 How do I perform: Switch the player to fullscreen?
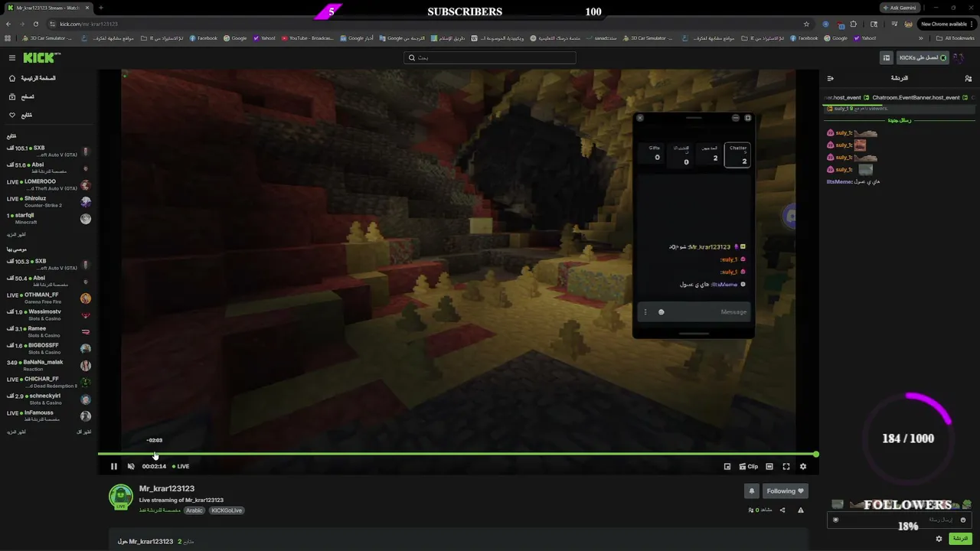click(786, 466)
